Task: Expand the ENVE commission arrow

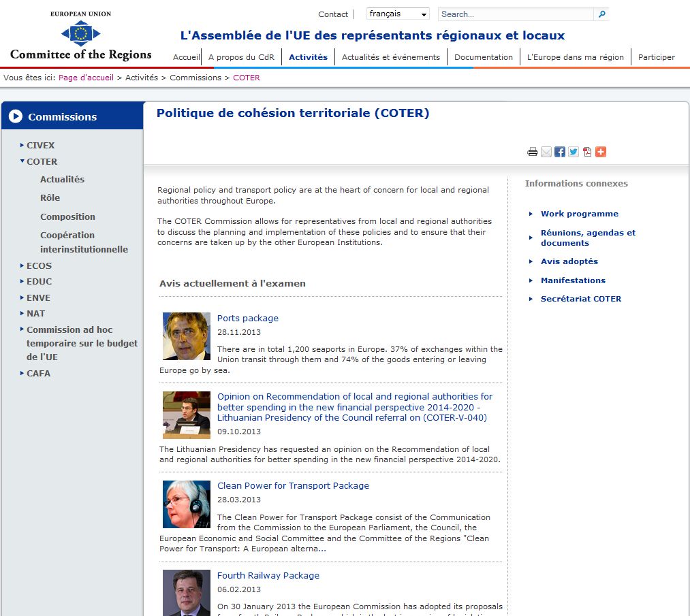Action: pyautogui.click(x=22, y=297)
